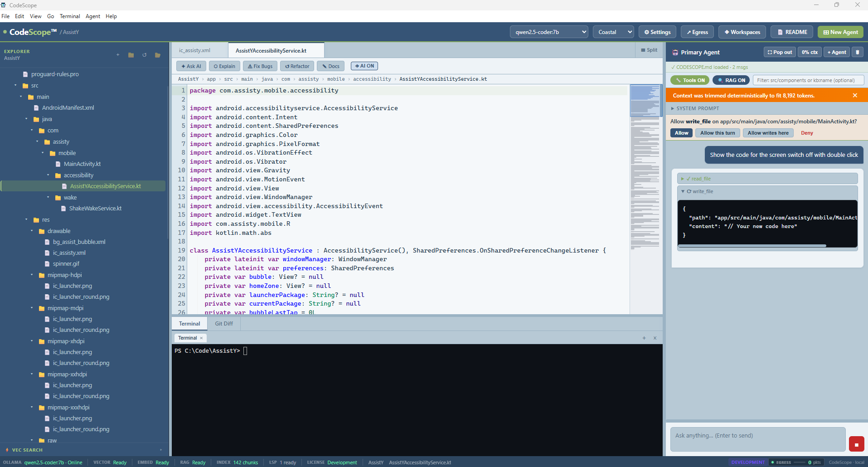The width and height of the screenshot is (868, 467).
Task: Click the Fix Bugs toolbar button
Action: (260, 66)
